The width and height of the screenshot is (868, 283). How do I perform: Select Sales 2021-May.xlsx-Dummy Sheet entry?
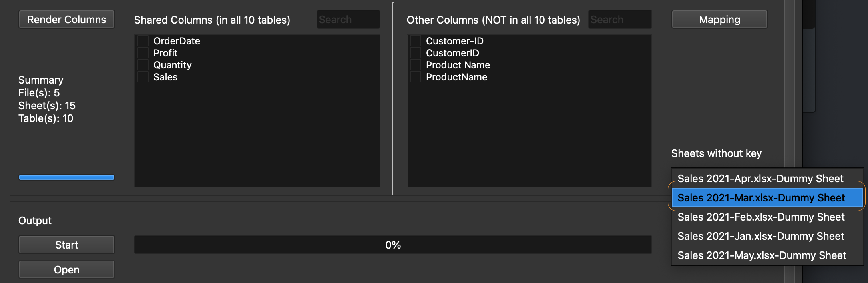tap(762, 255)
